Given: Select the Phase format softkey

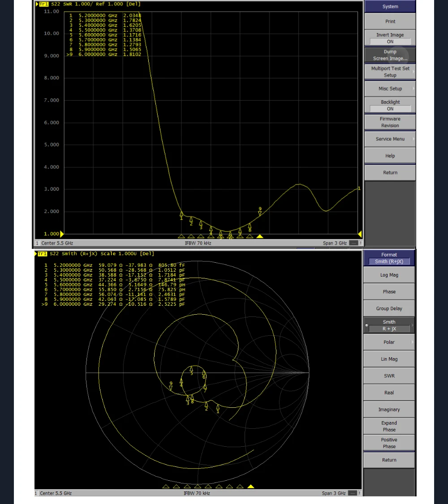Looking at the screenshot, I should [x=389, y=291].
